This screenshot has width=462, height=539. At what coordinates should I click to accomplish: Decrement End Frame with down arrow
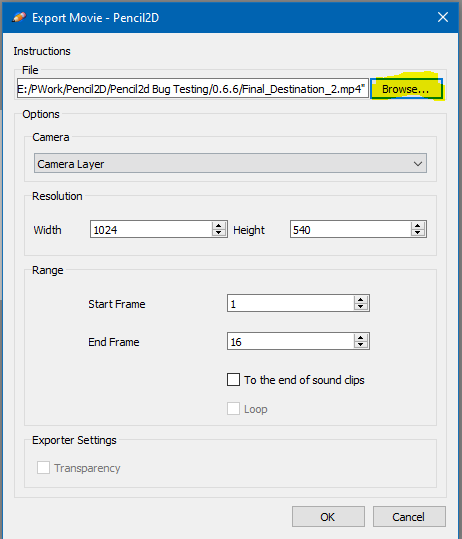(x=361, y=345)
